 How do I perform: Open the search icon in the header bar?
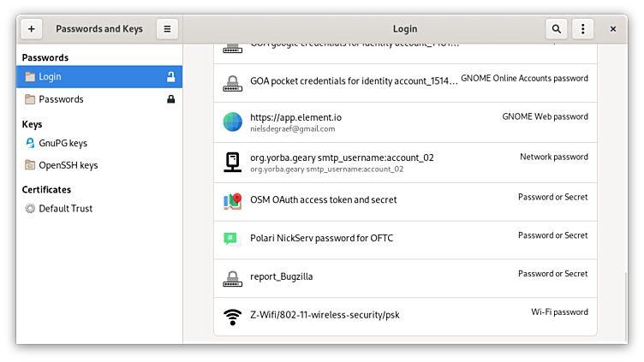tap(556, 29)
